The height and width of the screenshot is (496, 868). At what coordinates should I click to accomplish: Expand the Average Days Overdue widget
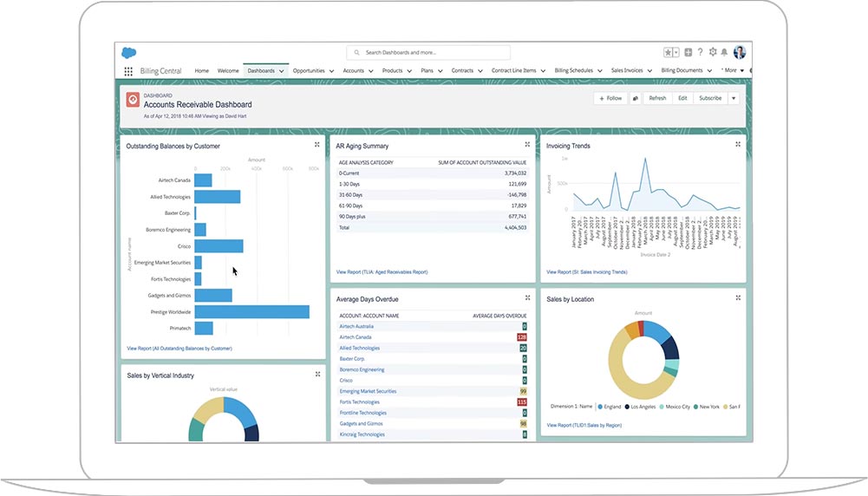(x=527, y=297)
